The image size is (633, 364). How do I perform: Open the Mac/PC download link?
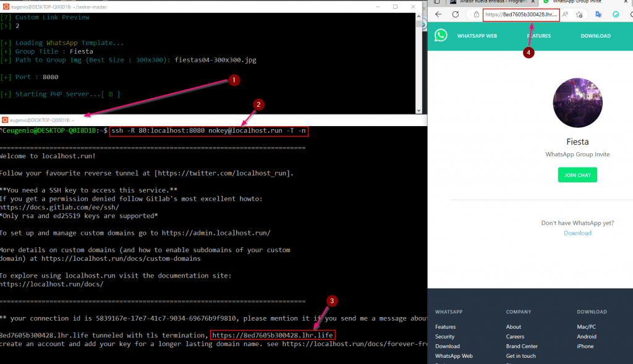click(586, 327)
